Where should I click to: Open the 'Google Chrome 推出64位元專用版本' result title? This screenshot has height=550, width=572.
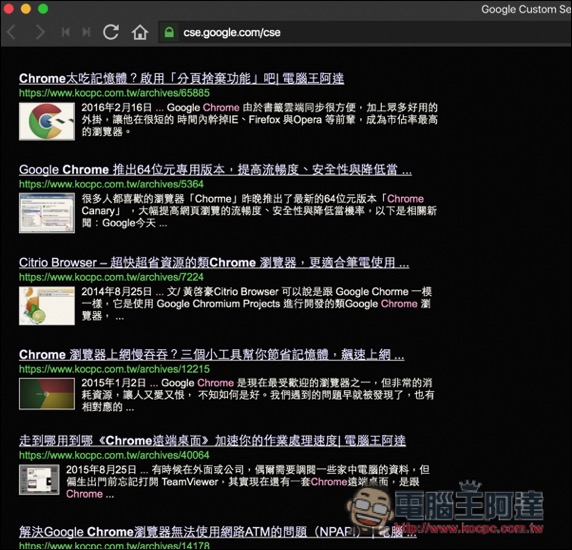point(215,170)
